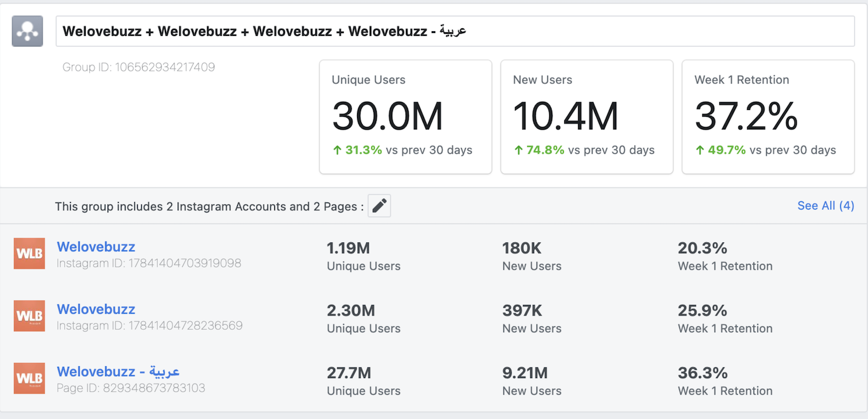Image resolution: width=868 pixels, height=419 pixels.
Task: Click the Instagram ID: 17841404703919098 text
Action: tap(149, 263)
